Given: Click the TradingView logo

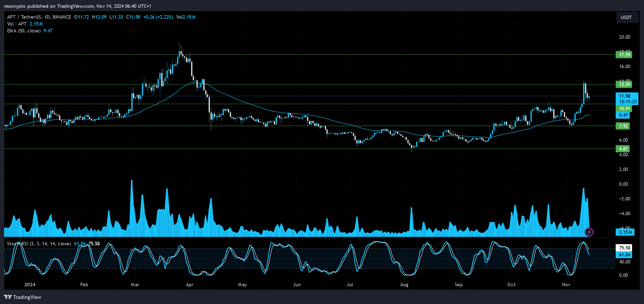Looking at the screenshot, I should [23, 297].
